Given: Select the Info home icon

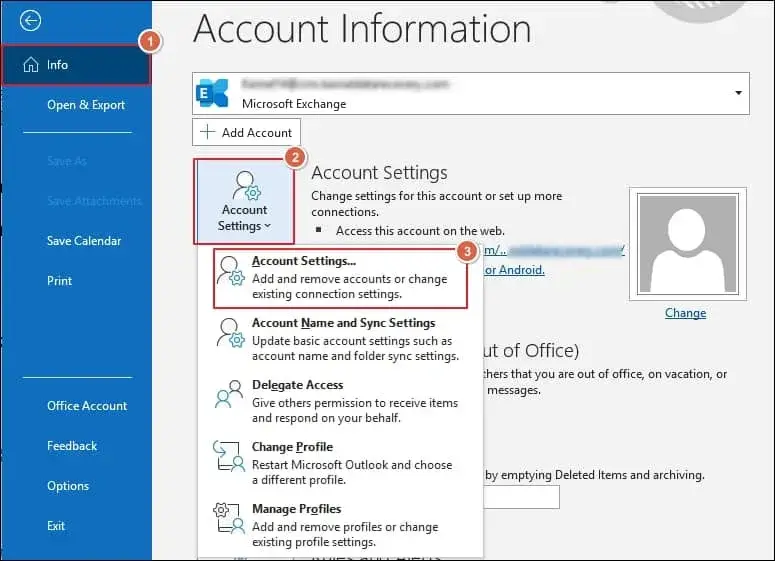Looking at the screenshot, I should (x=31, y=65).
